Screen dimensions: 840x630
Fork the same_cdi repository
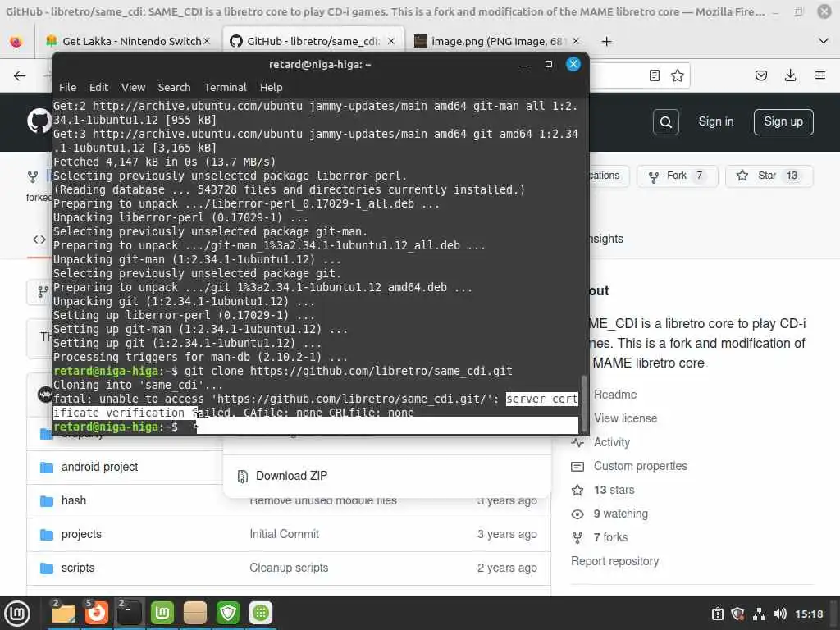(x=677, y=176)
